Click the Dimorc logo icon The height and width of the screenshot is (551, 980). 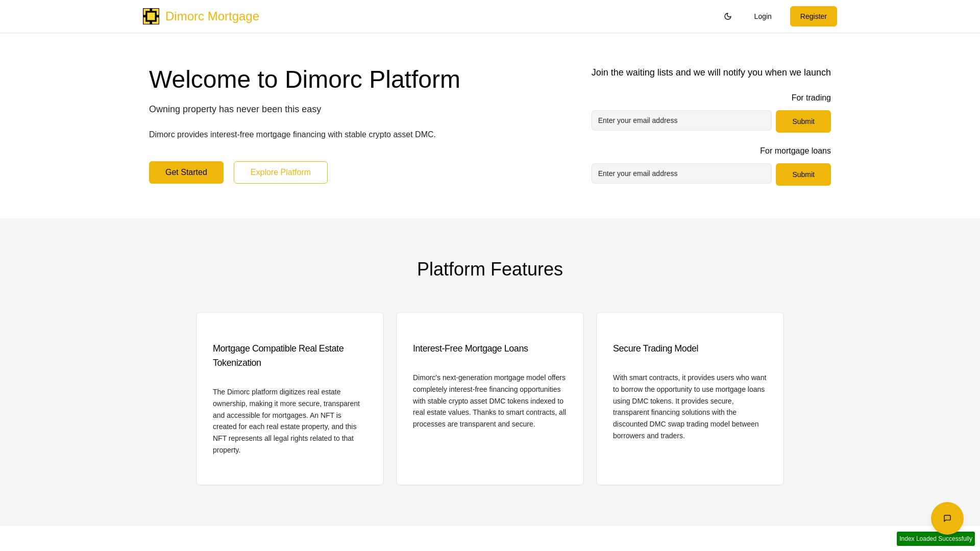151,16
